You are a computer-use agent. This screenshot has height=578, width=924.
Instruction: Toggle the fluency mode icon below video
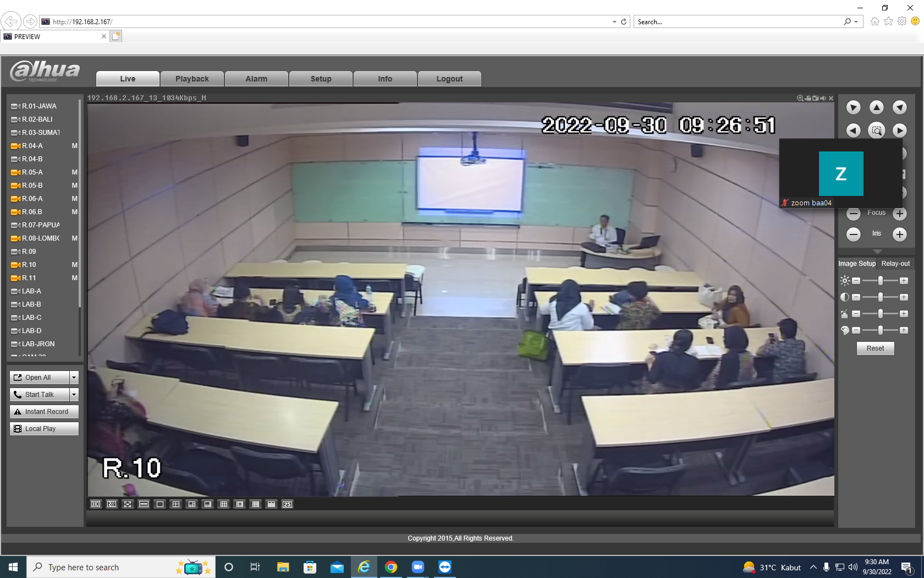112,504
